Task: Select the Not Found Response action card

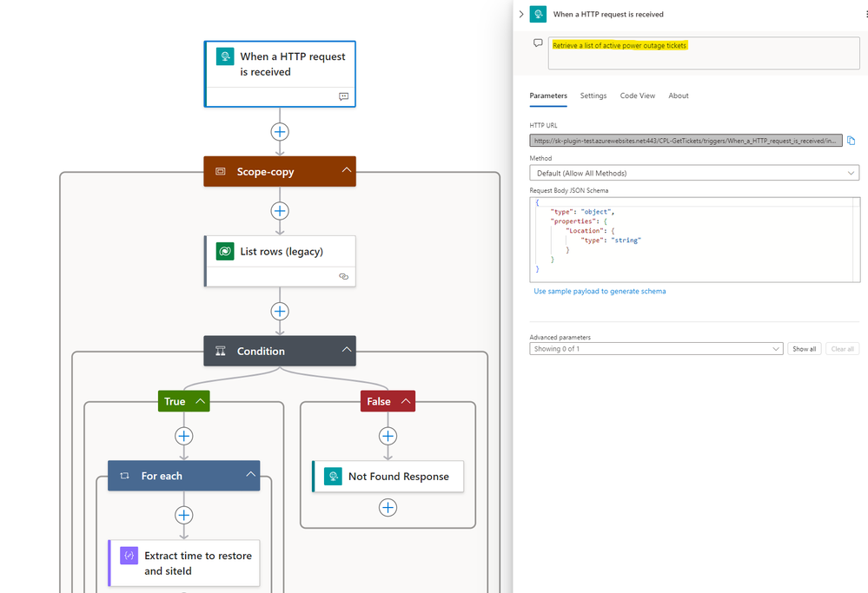Action: click(388, 477)
